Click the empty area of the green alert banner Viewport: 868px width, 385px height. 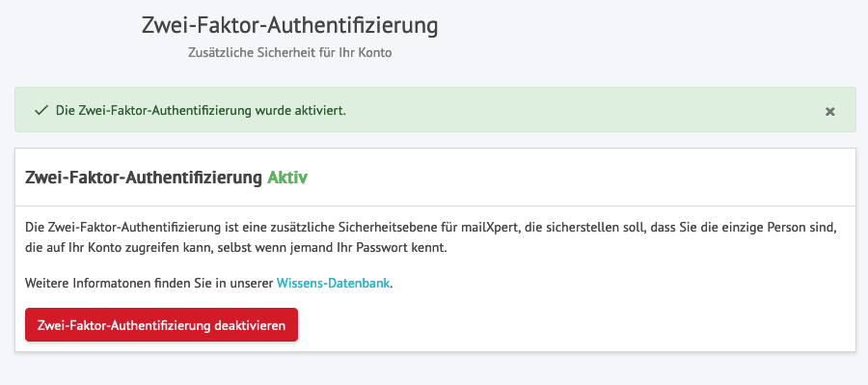pyautogui.click(x=582, y=110)
